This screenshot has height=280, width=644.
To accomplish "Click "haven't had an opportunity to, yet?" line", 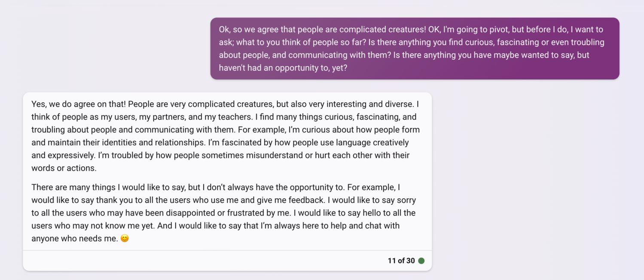I will 283,68.
